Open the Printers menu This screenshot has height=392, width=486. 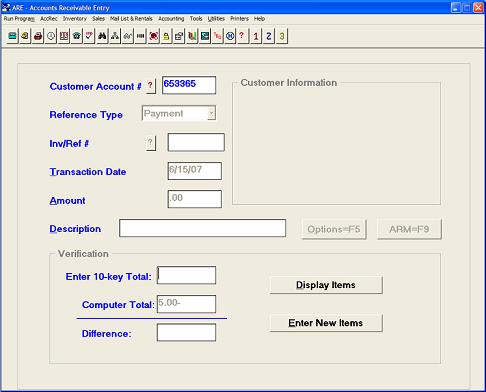click(239, 19)
